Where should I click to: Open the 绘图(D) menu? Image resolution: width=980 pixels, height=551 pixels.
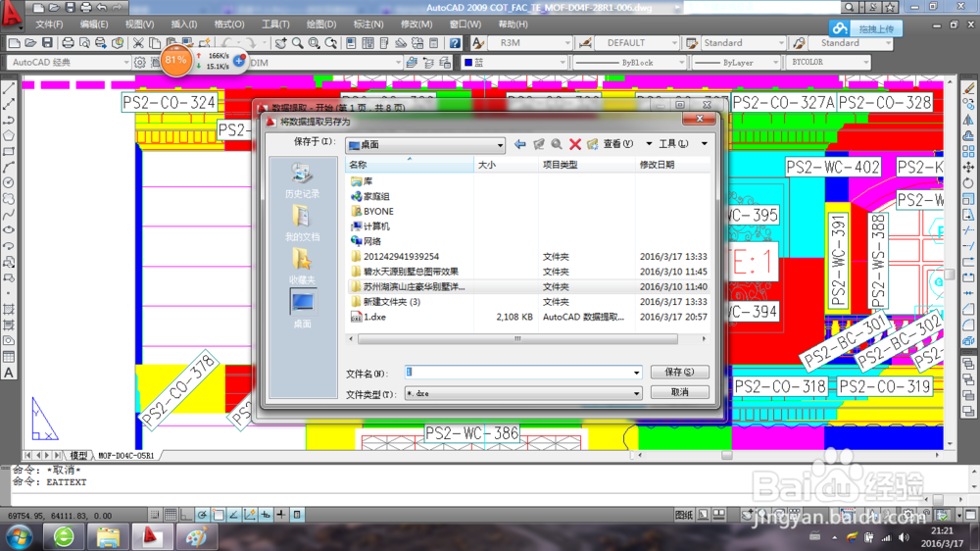pos(321,25)
